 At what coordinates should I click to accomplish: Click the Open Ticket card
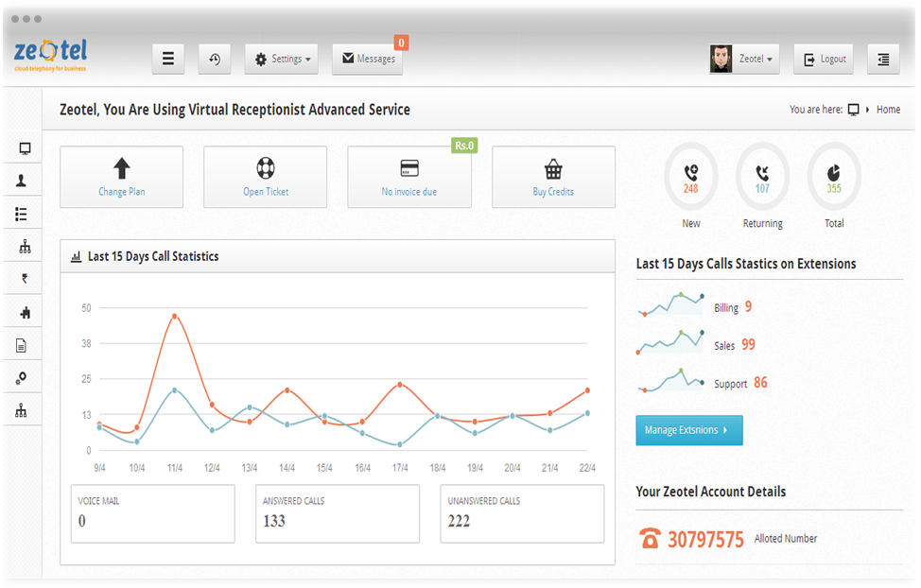click(266, 177)
